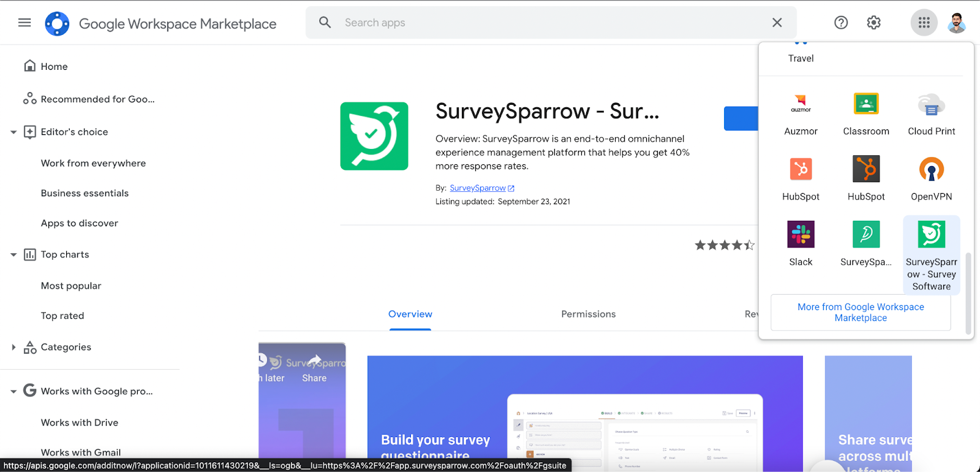Click the Recommended for Google icon

click(x=29, y=99)
